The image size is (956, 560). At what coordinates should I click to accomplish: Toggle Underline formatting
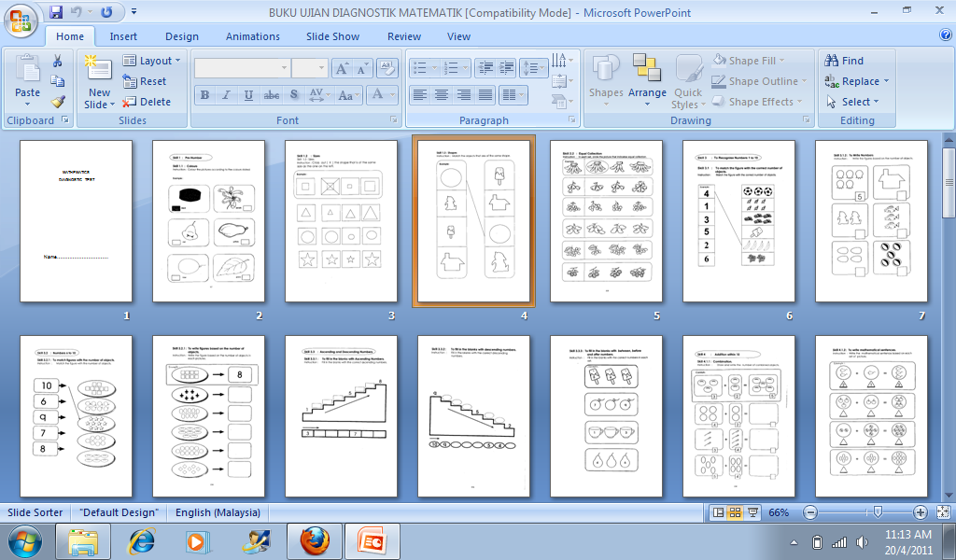click(248, 95)
